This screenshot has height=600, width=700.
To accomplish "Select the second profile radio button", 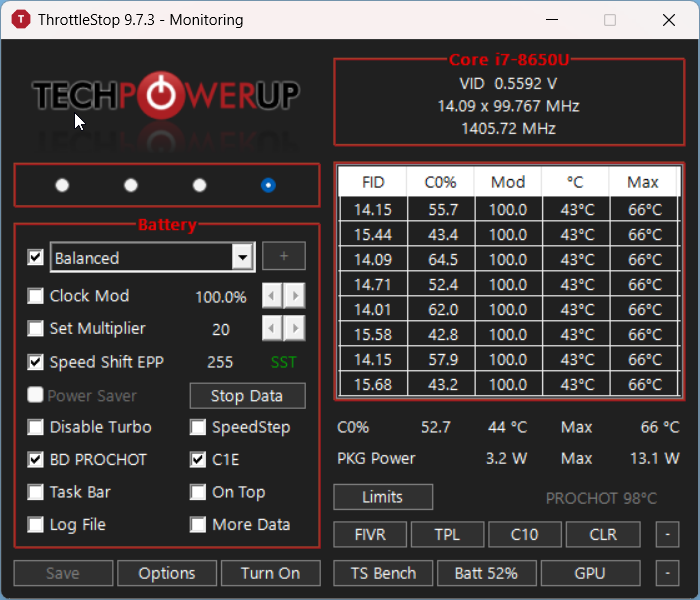I will [x=131, y=185].
